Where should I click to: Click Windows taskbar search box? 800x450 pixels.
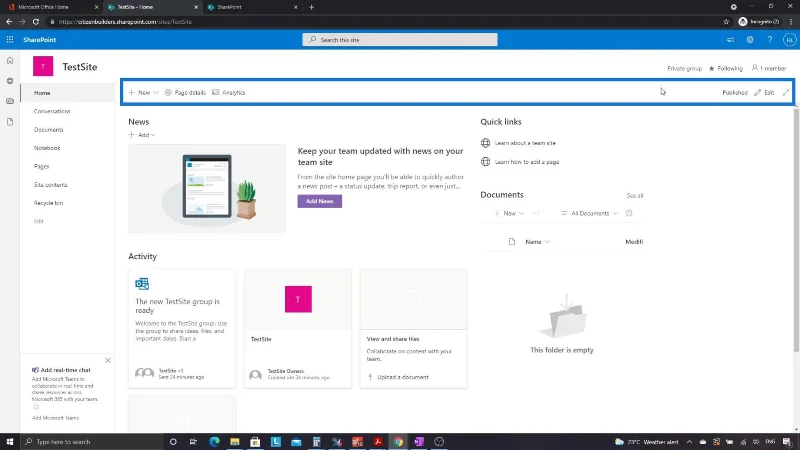92,442
